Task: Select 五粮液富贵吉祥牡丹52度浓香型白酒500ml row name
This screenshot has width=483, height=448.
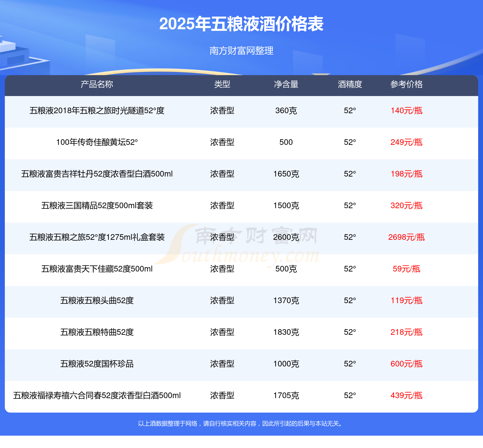Action: click(97, 174)
